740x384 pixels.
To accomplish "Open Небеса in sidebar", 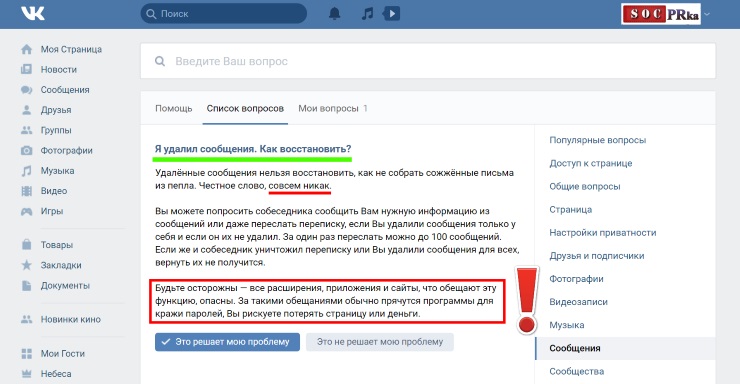I will click(56, 374).
